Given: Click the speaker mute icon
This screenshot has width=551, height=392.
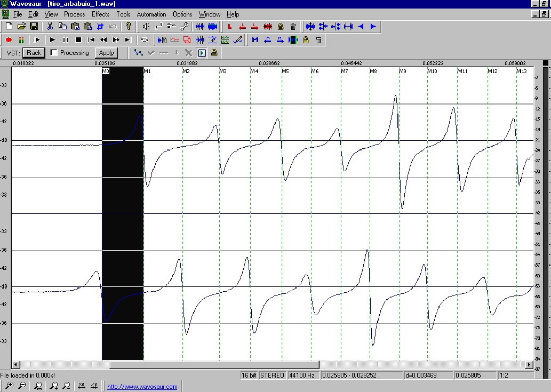Looking at the screenshot, I should [x=146, y=26].
